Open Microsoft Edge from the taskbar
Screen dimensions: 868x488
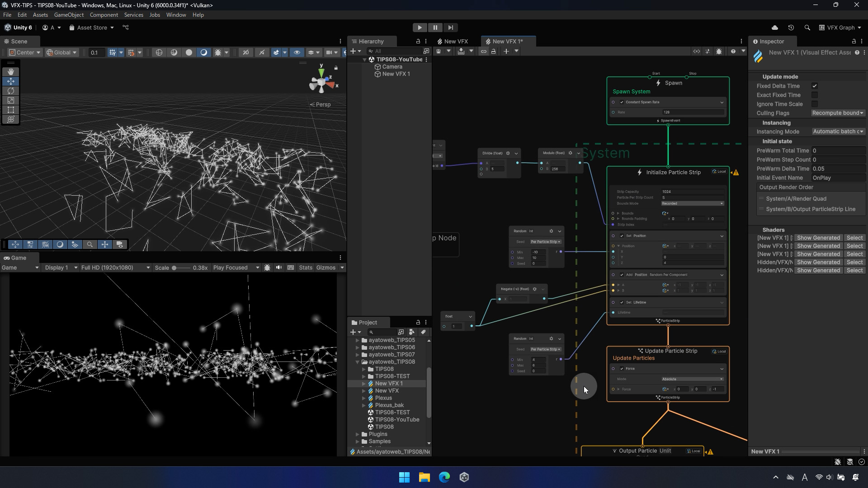pyautogui.click(x=444, y=477)
